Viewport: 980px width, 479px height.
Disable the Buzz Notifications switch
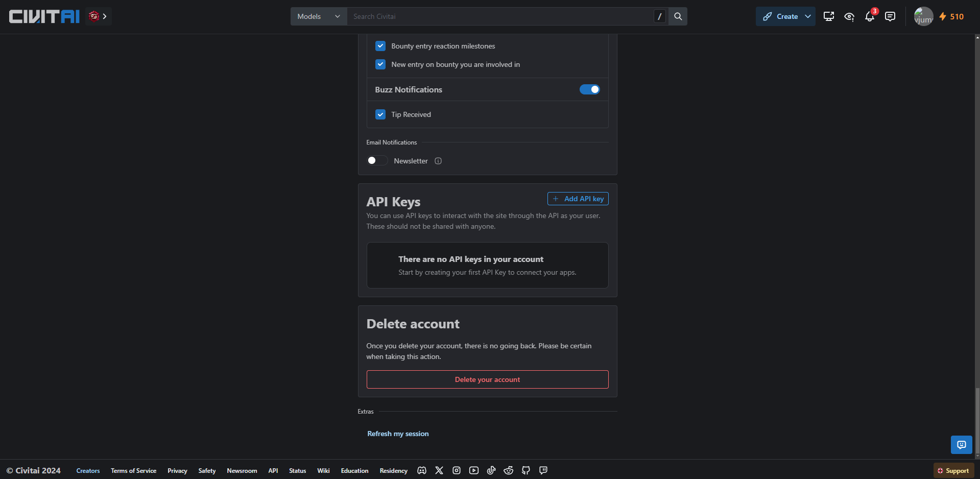589,89
